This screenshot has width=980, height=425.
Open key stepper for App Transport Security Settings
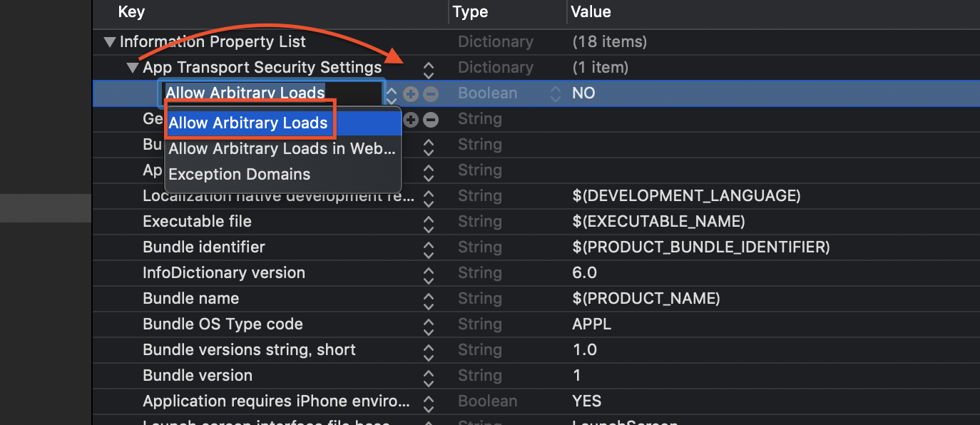(x=428, y=68)
